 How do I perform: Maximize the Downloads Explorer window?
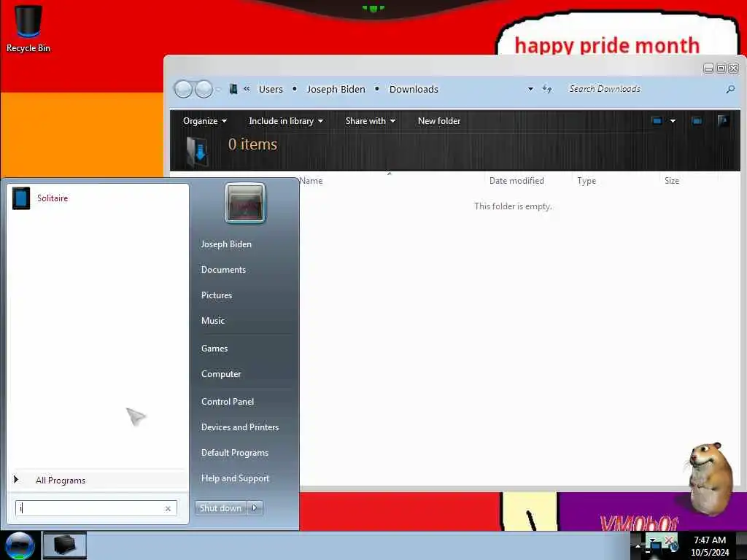pyautogui.click(x=721, y=68)
